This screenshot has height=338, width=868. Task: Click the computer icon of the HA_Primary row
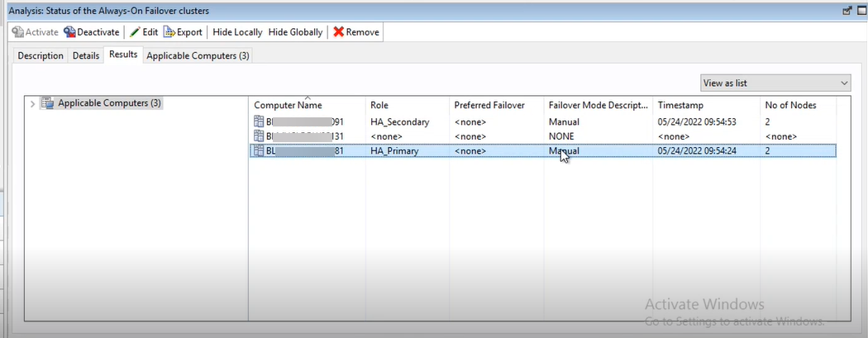[259, 150]
